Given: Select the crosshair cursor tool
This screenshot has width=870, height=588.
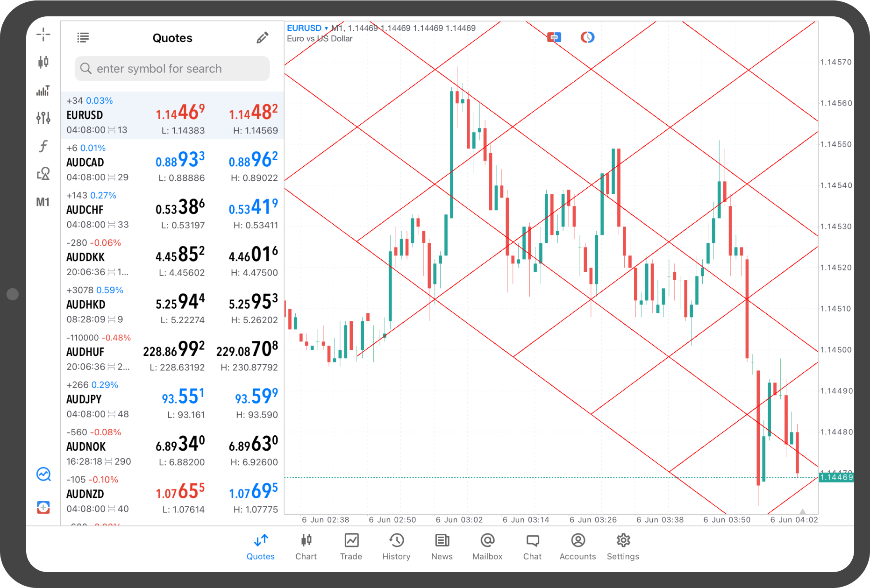Looking at the screenshot, I should click(43, 34).
